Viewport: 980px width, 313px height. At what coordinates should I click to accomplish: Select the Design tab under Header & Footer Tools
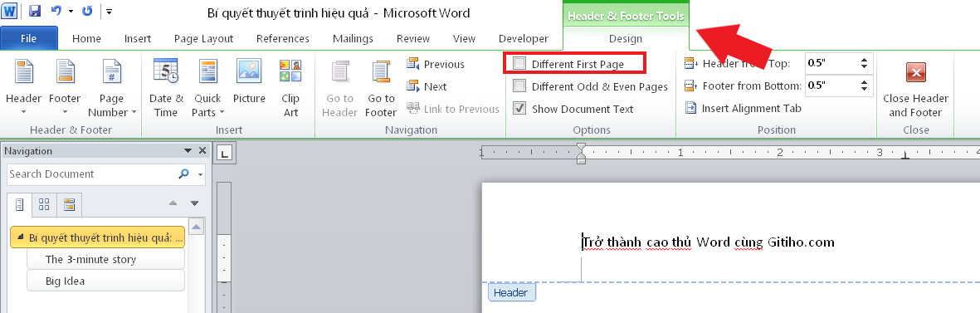point(626,39)
